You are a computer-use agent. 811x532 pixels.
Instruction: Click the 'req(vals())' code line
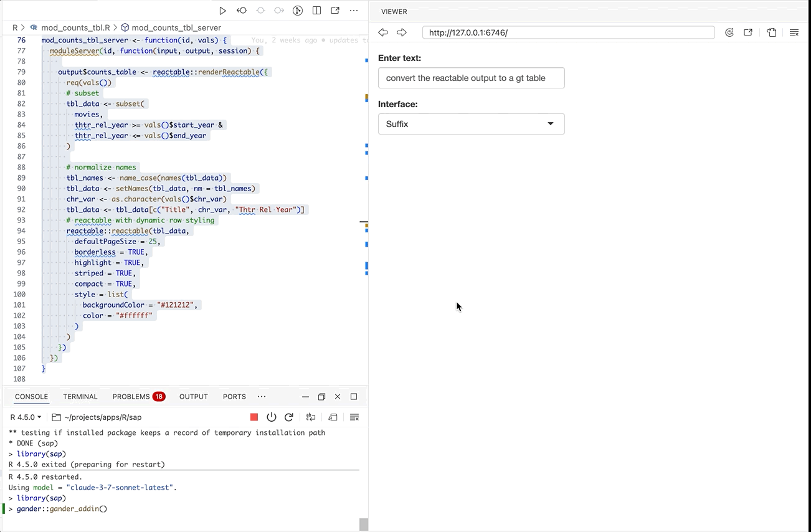coord(89,82)
